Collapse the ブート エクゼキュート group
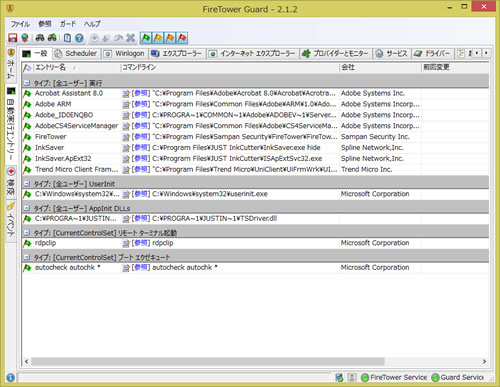Image resolution: width=500 pixels, height=387 pixels. (x=27, y=257)
